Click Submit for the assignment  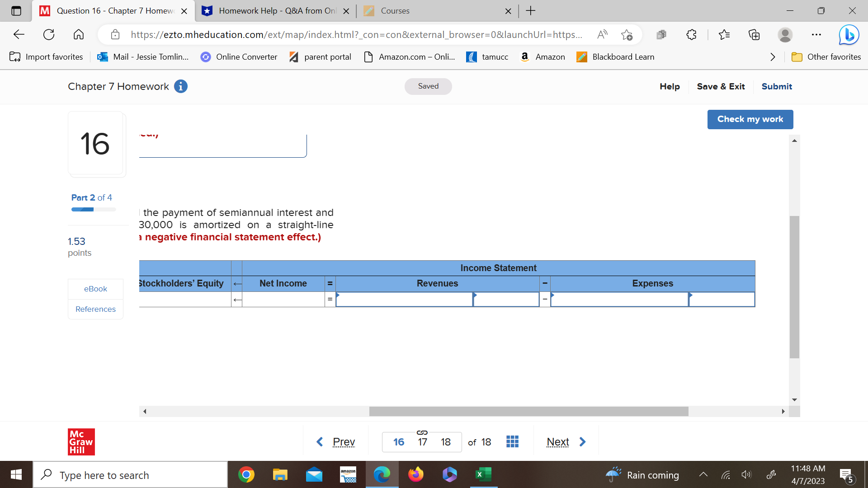(x=777, y=86)
